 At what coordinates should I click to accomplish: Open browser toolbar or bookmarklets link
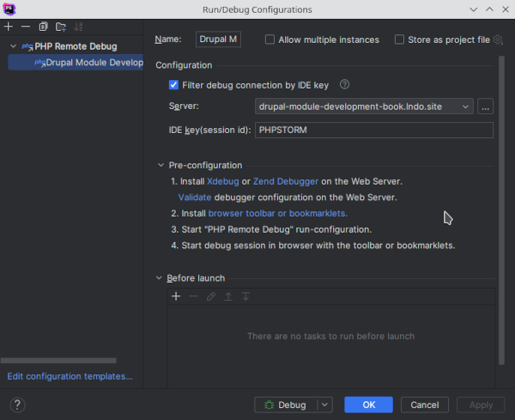[x=278, y=213]
